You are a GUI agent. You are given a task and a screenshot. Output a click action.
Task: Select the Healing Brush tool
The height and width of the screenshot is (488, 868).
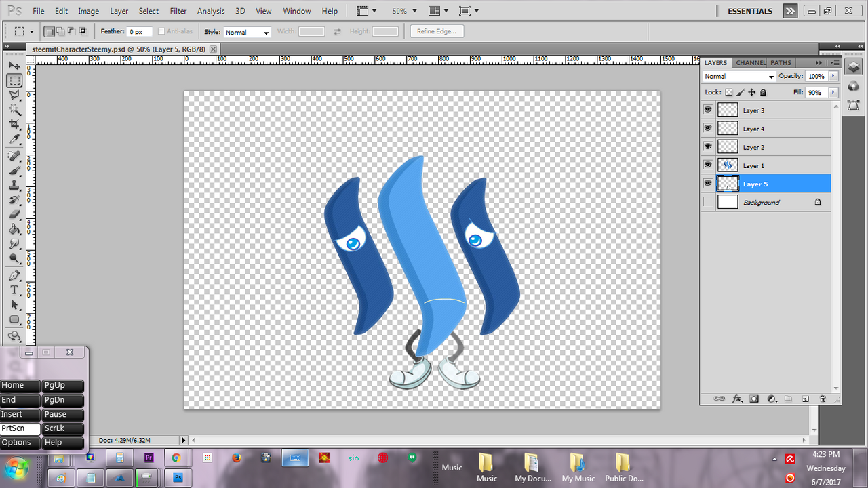(14, 157)
